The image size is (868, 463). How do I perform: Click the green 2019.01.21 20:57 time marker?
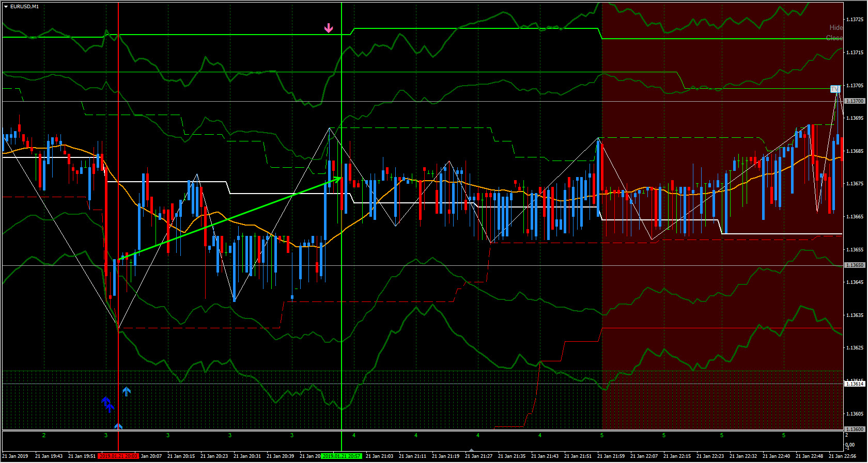click(x=342, y=456)
